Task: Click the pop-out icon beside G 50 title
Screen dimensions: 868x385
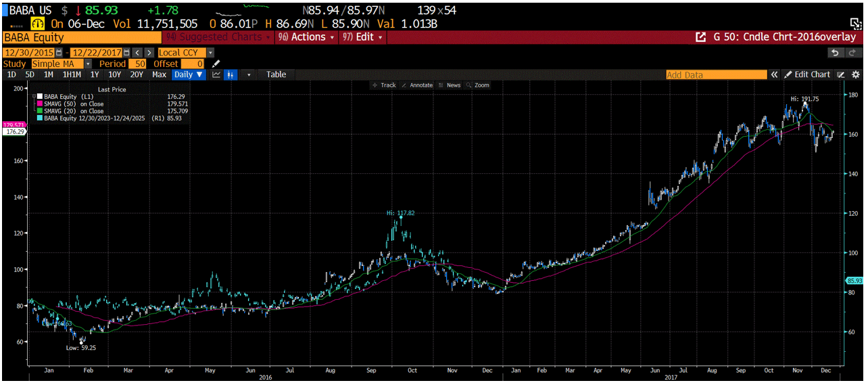Action: pos(700,37)
